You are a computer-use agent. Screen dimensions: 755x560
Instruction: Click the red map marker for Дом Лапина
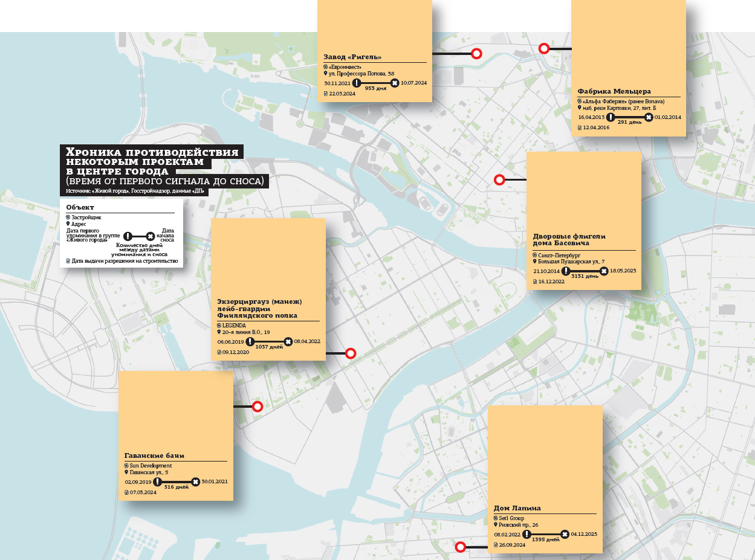(460, 547)
